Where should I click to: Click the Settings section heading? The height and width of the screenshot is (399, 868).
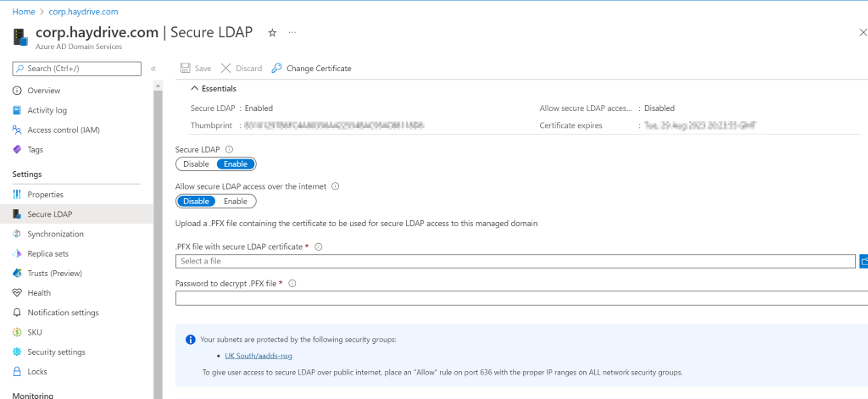[27, 175]
